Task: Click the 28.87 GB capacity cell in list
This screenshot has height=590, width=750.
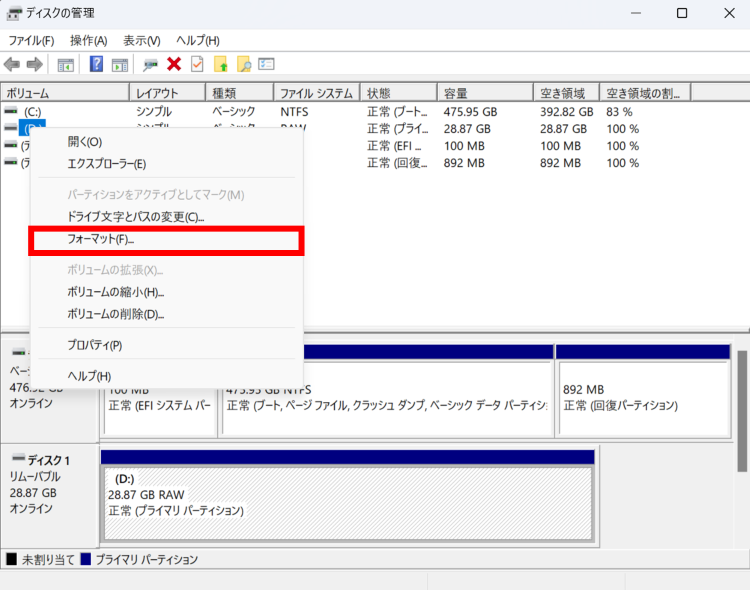Action: click(467, 129)
